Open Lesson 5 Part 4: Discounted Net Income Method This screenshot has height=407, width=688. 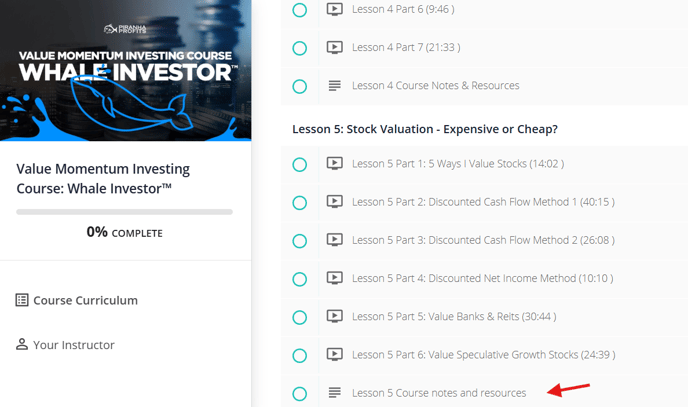[x=483, y=278]
